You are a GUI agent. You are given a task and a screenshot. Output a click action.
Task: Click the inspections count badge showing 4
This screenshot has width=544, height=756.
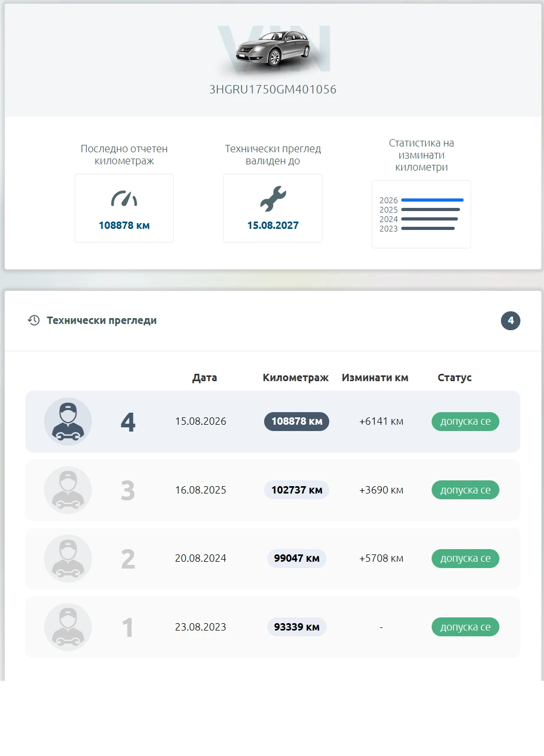[510, 321]
